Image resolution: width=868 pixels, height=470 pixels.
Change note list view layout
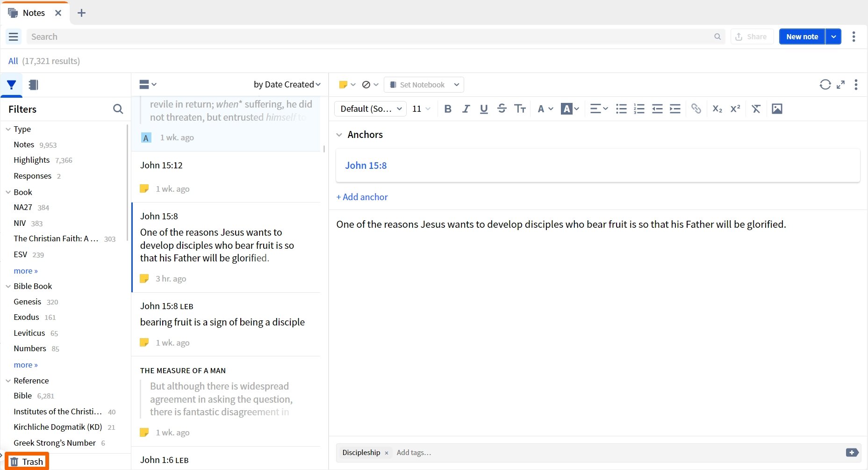[x=148, y=85]
